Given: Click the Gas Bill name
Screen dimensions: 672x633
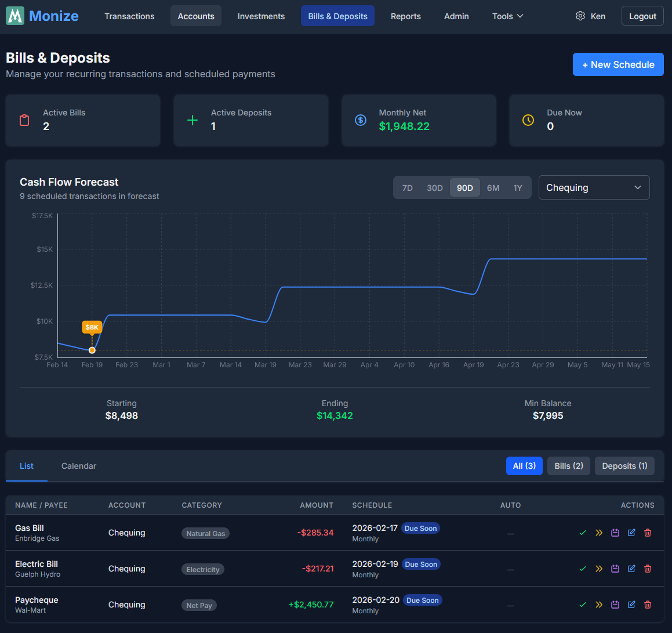Looking at the screenshot, I should [29, 528].
